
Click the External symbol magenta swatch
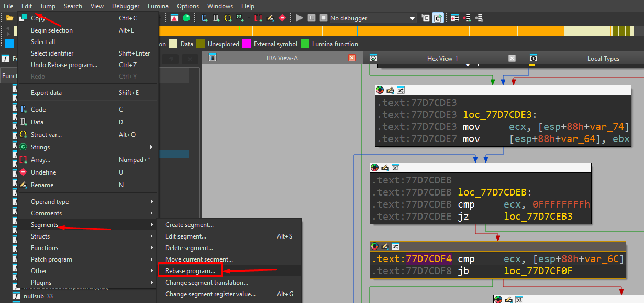(x=247, y=44)
